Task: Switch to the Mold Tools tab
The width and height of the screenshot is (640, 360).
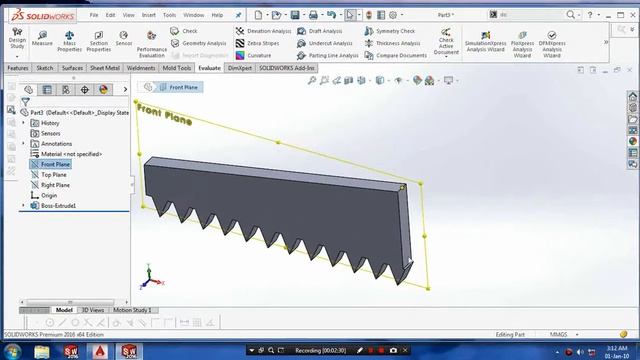Action: (x=177, y=68)
